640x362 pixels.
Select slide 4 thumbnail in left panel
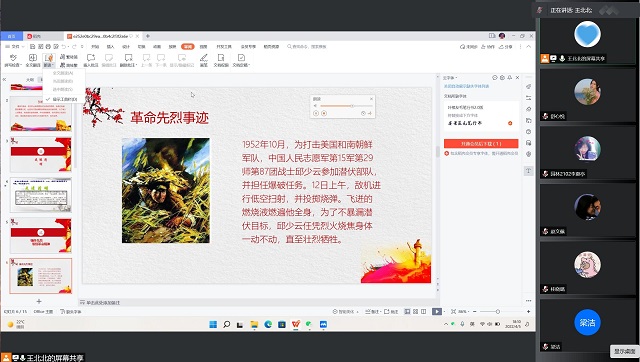click(41, 195)
